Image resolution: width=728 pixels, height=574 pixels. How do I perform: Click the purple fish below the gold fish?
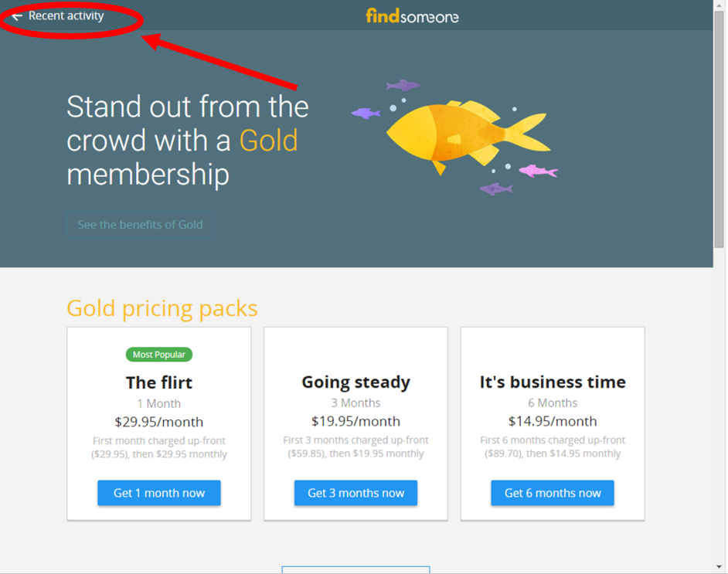tap(495, 189)
